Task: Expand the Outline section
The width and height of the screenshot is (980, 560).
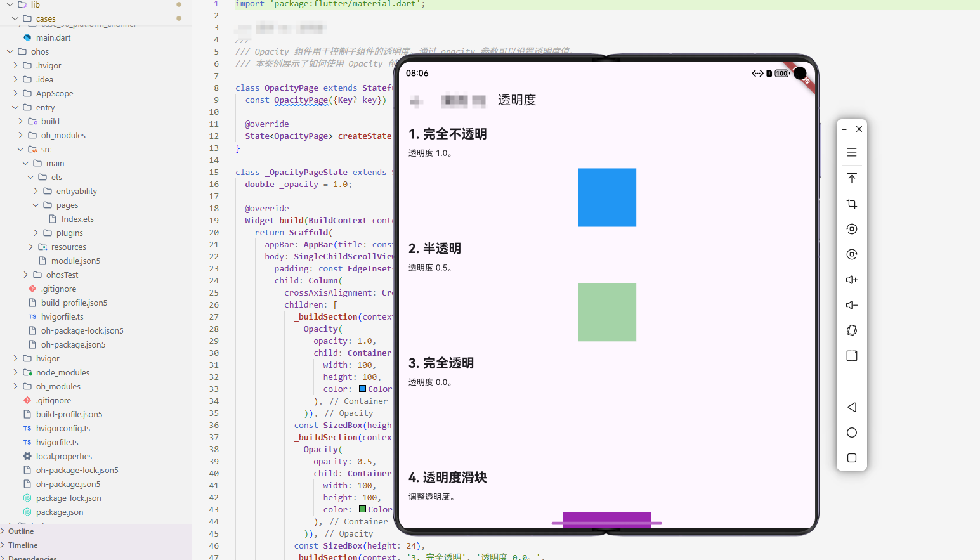Action: coord(3,531)
